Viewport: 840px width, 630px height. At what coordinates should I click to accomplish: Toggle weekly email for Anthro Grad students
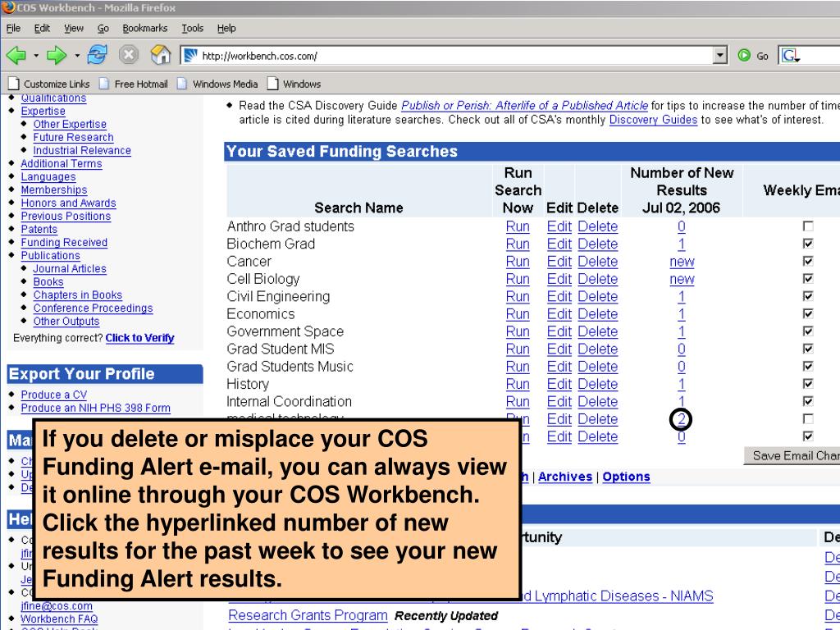click(808, 226)
